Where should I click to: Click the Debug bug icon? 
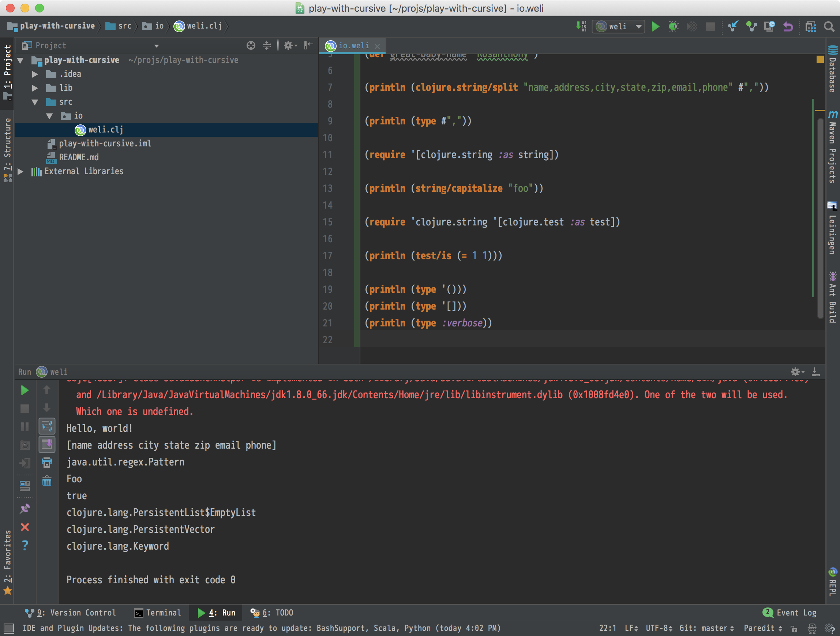(673, 27)
